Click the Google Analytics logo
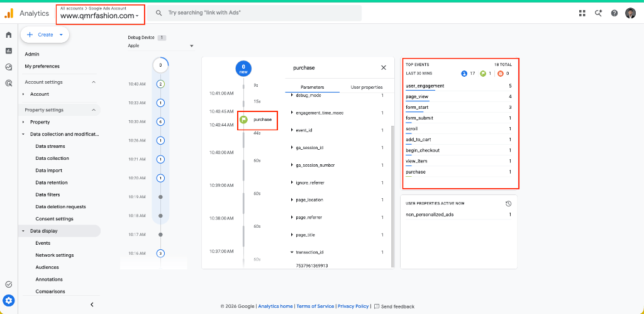The height and width of the screenshot is (314, 644). (9, 14)
